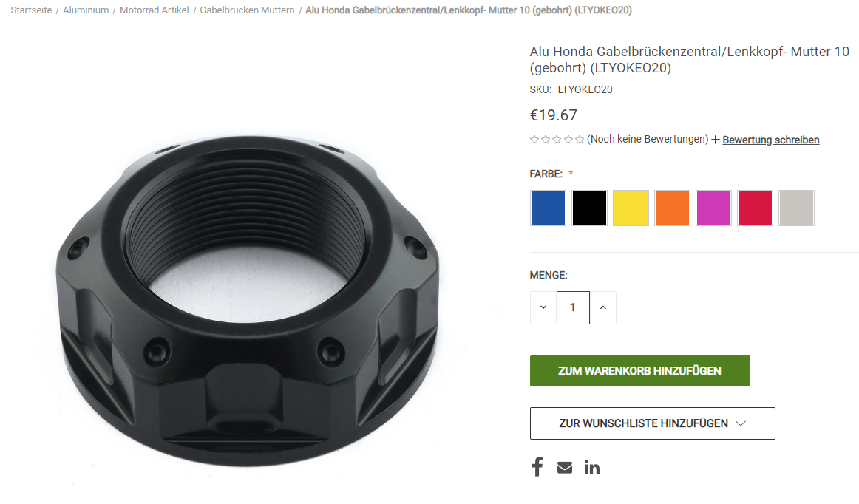The width and height of the screenshot is (859, 504).
Task: Click the Menge quantity input field
Action: 573,307
